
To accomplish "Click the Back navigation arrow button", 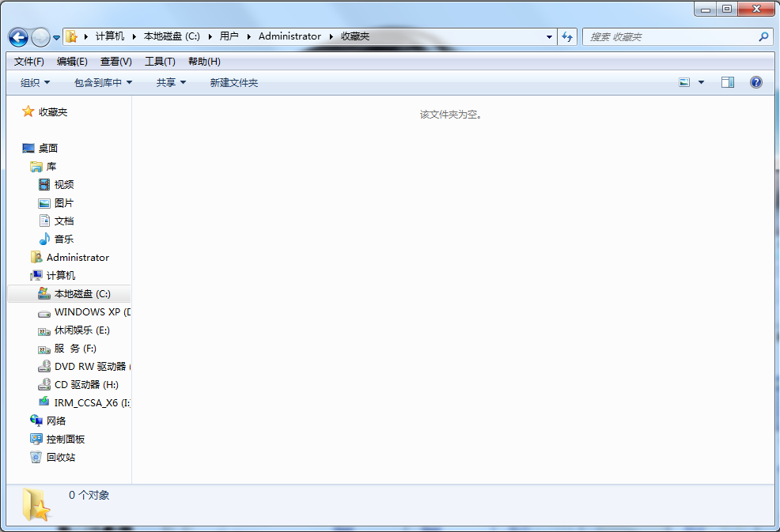I will pyautogui.click(x=18, y=37).
